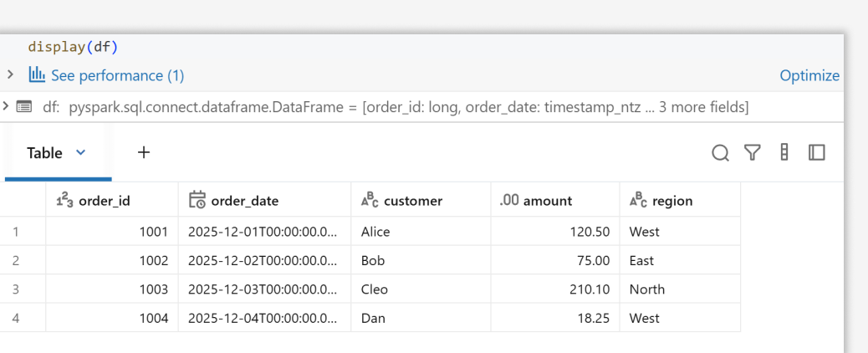Click the order_id numeric type icon

pos(64,200)
